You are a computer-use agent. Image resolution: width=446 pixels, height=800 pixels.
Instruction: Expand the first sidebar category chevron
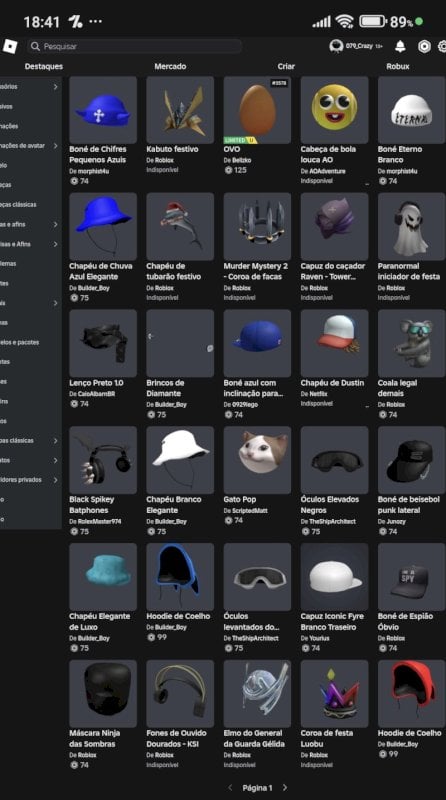(x=55, y=87)
